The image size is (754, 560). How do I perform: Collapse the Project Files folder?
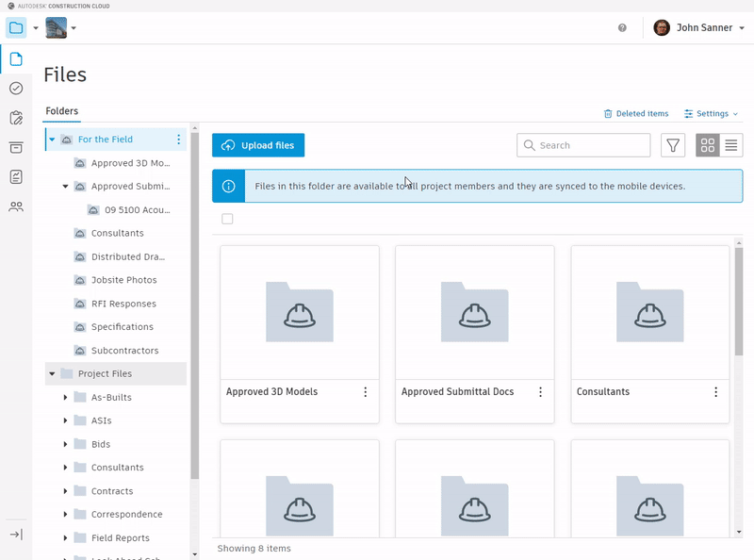[x=52, y=374]
